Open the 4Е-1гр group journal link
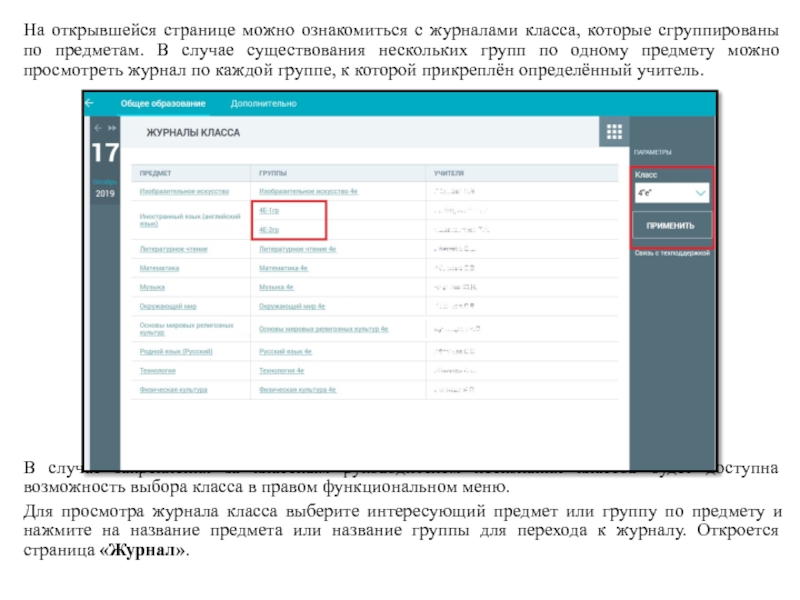Image resolution: width=800 pixels, height=600 pixels. (271, 211)
